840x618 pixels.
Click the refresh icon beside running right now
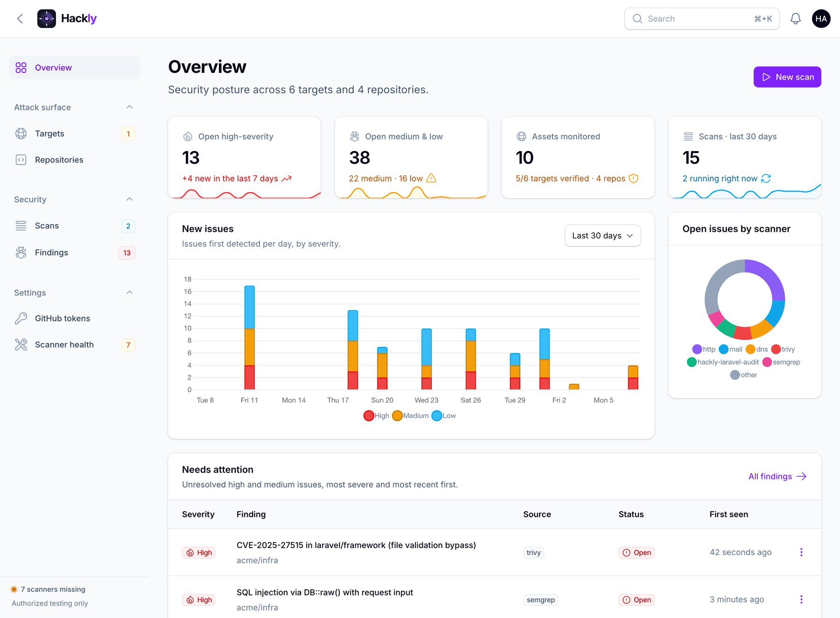point(766,179)
